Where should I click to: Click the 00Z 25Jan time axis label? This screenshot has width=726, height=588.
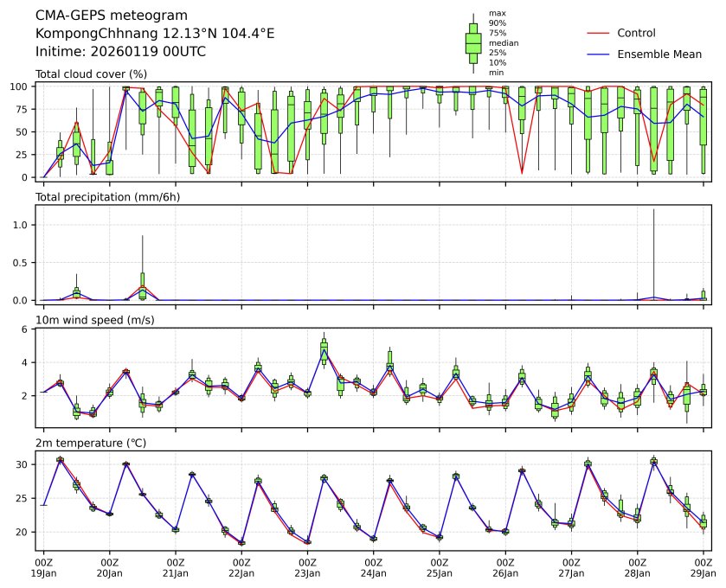coord(440,567)
